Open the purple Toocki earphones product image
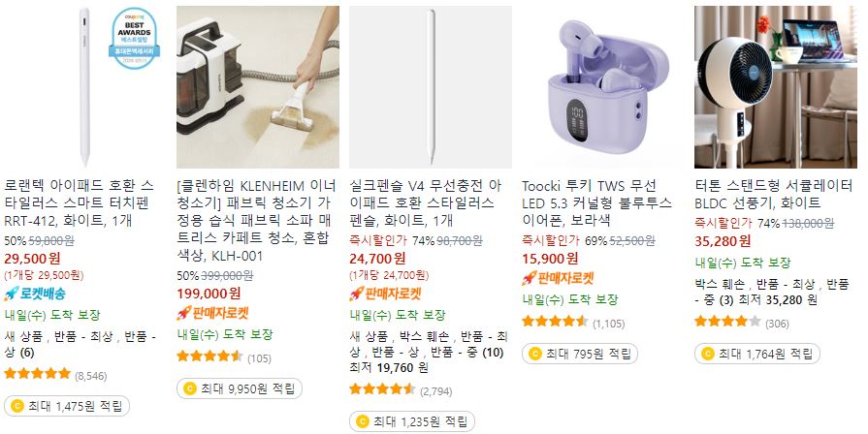This screenshot has height=434, width=868. [x=603, y=87]
